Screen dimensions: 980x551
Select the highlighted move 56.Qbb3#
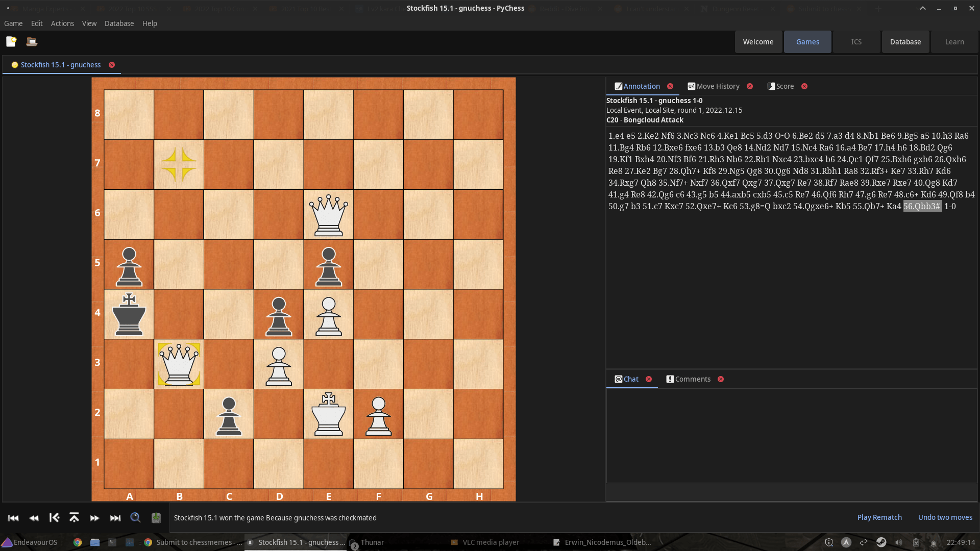click(922, 206)
